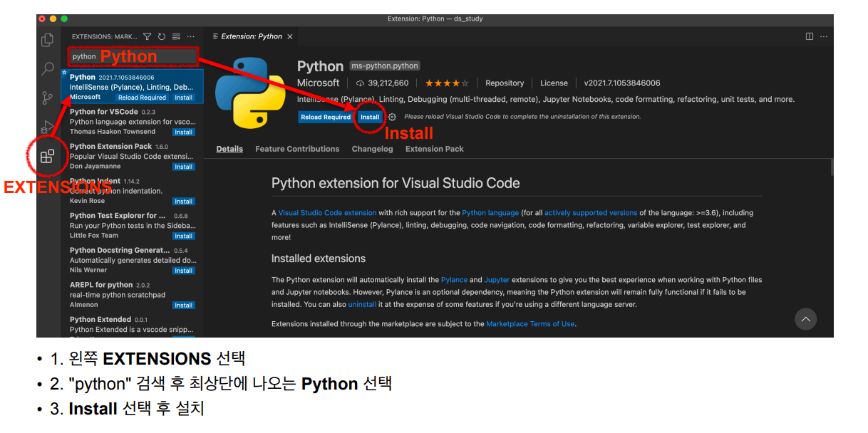Click the large Python logo

(x=250, y=93)
